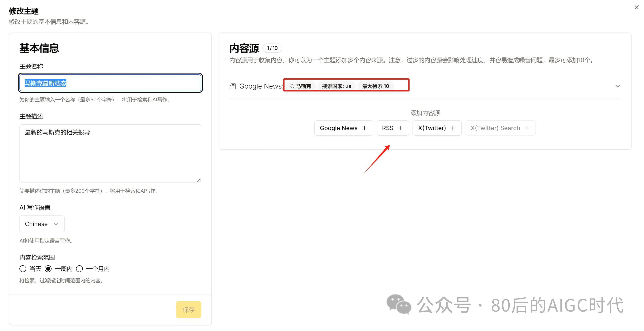Click the plus icon on RSS button
644x331 pixels.
tap(400, 128)
